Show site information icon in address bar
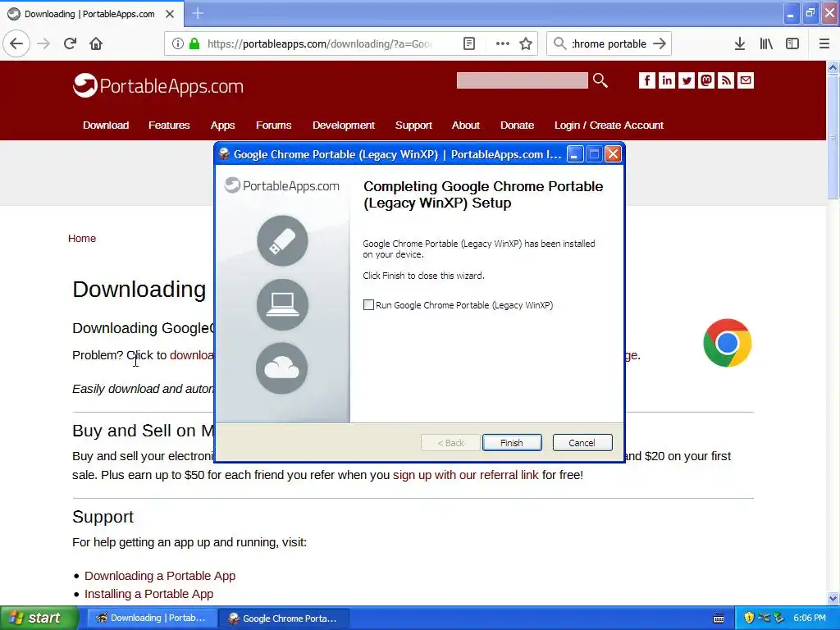Image resolution: width=840 pixels, height=630 pixels. [x=178, y=43]
